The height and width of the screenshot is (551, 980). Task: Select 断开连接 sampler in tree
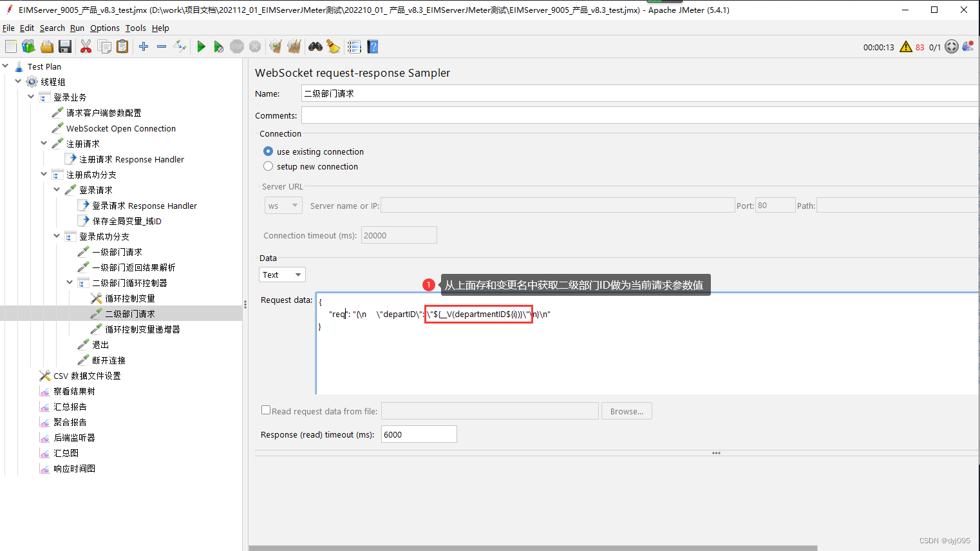(108, 360)
